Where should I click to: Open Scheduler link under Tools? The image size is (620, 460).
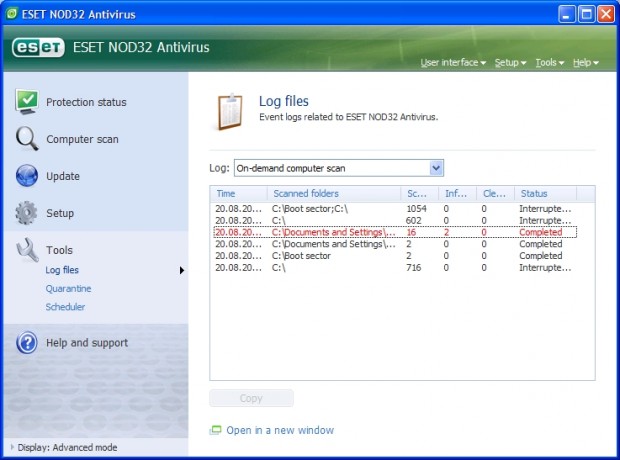[65, 307]
